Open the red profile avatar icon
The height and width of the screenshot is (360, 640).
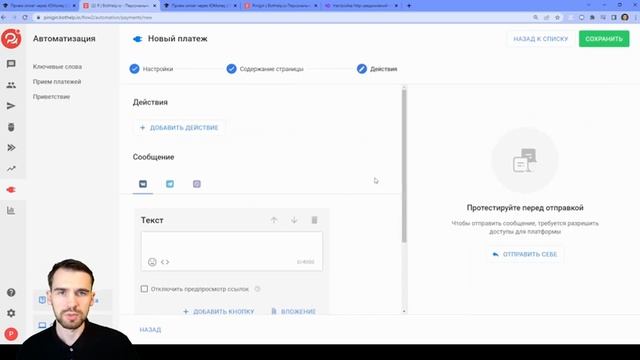click(x=11, y=334)
